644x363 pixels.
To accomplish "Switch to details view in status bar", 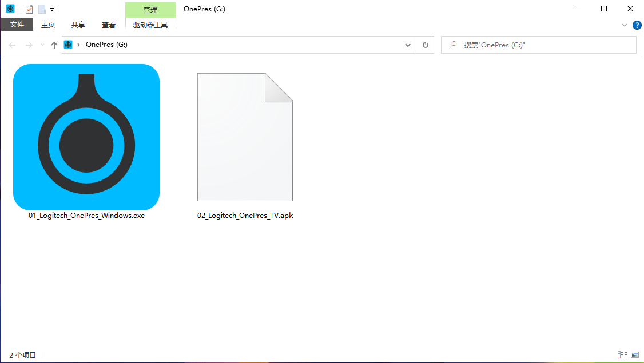I will (x=622, y=355).
